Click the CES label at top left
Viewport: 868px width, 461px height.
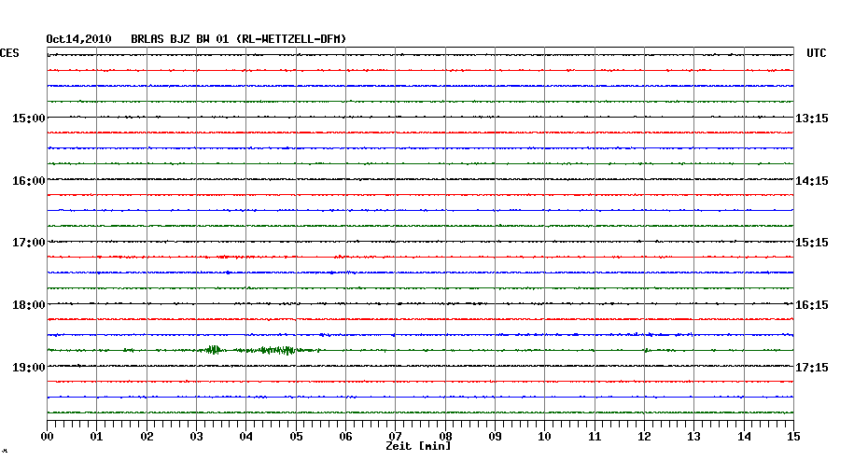(9, 54)
